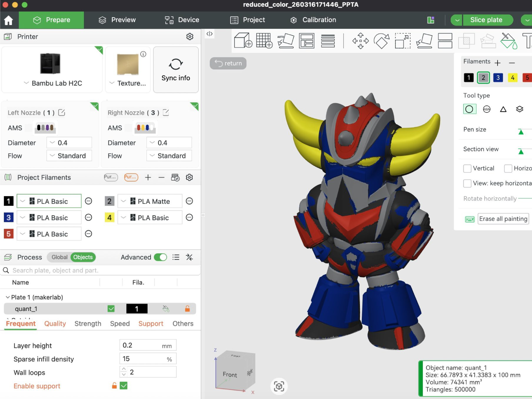532x399 pixels.
Task: Switch to the Preview tab
Action: click(x=117, y=20)
